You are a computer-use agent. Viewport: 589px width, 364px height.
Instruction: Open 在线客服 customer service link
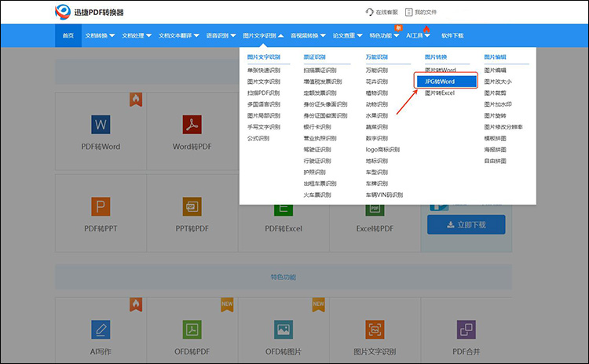click(x=382, y=12)
